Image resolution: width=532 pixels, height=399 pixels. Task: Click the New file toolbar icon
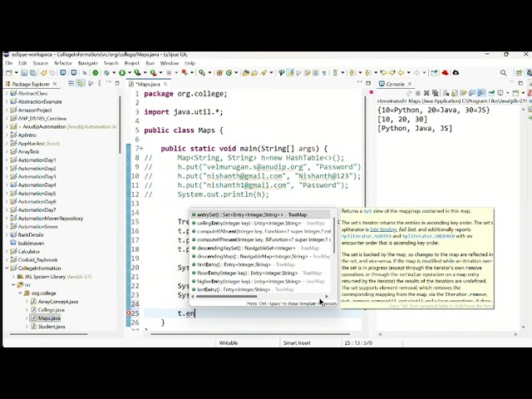9,72
